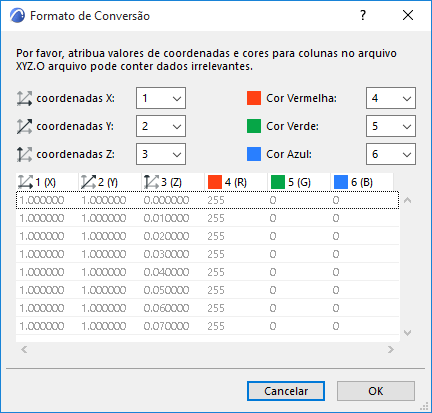Click the Z coordinate axis icon
Image resolution: width=432 pixels, height=413 pixels.
pos(24,154)
